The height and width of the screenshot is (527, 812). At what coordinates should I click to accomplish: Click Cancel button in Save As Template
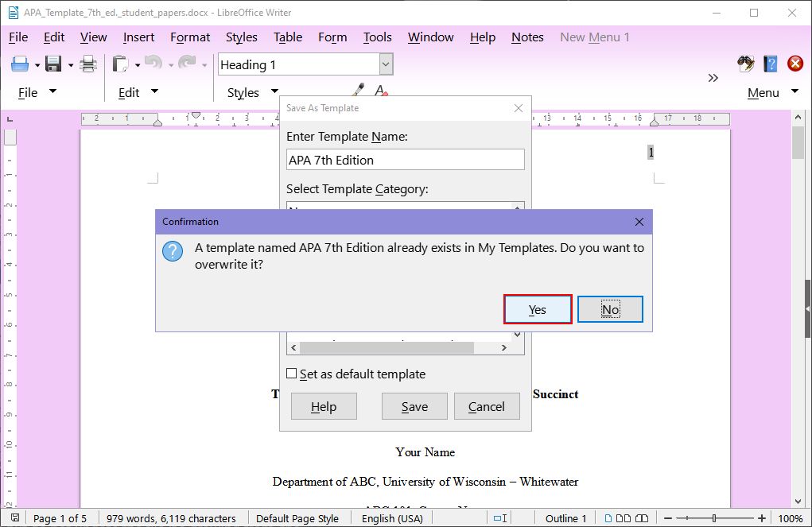coord(486,407)
